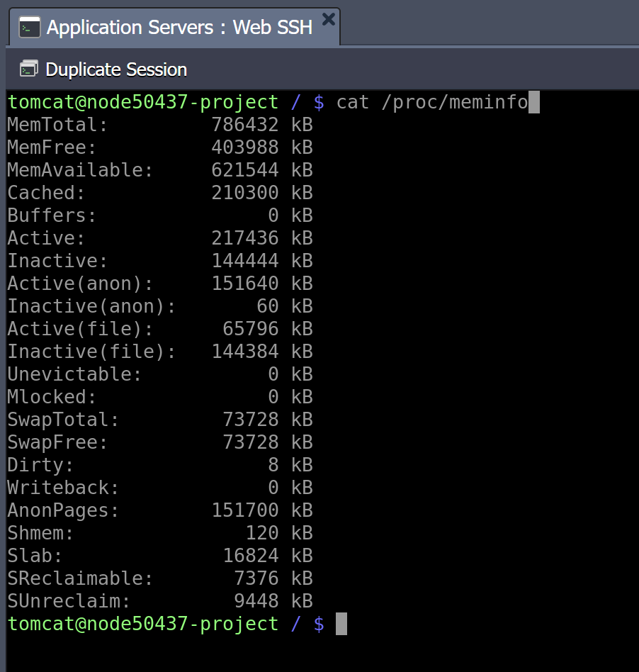Click the SUnreclaim line
The image size is (639, 672).
(x=160, y=601)
